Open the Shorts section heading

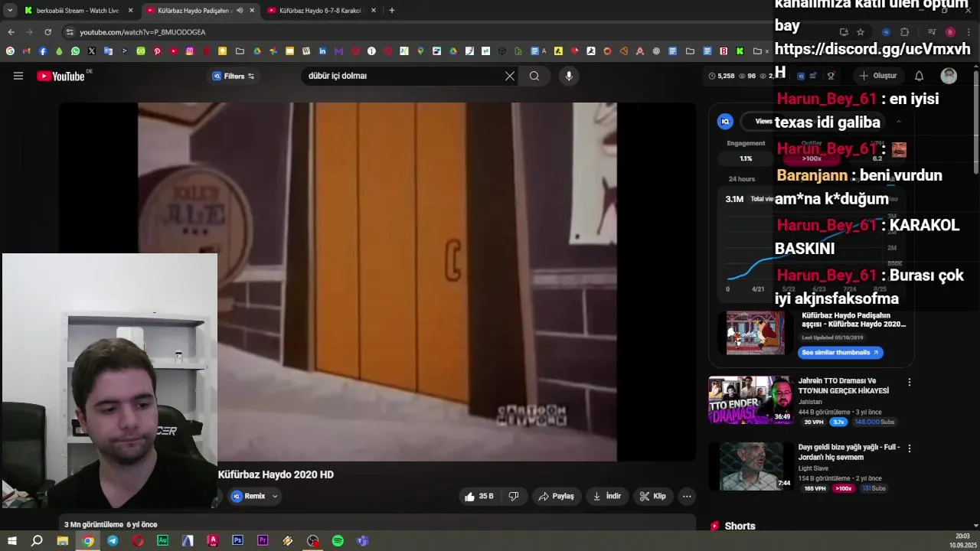click(740, 526)
